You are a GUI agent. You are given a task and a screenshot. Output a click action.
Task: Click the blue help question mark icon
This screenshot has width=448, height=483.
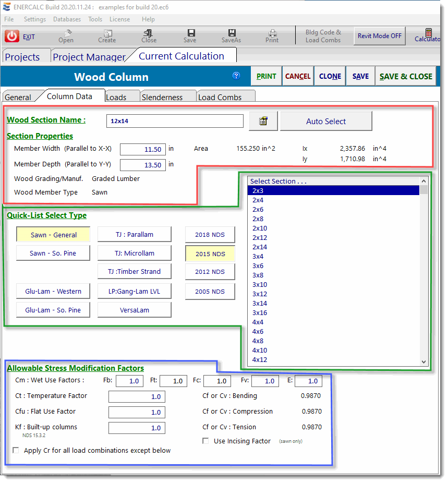236,76
